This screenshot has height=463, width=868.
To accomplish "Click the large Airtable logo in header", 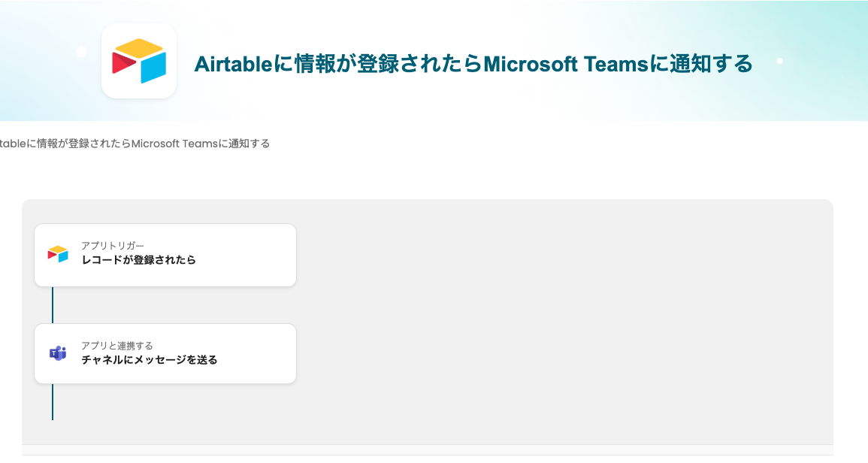I will coord(139,61).
